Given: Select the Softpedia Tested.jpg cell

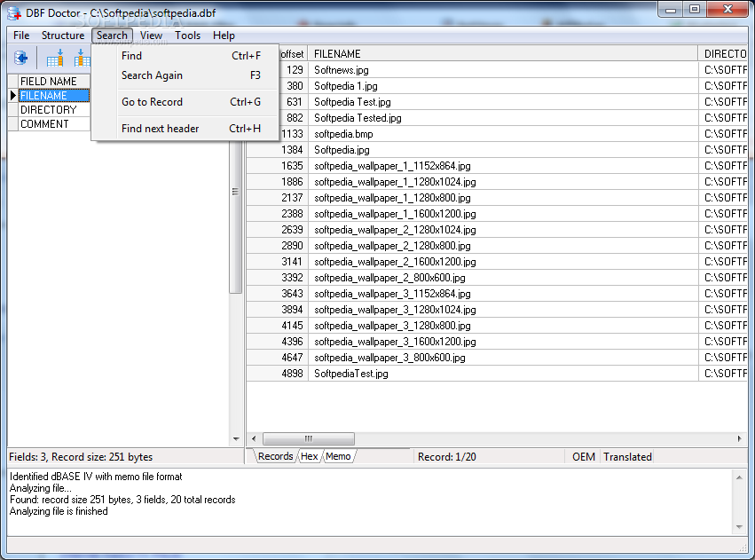Looking at the screenshot, I should pyautogui.click(x=503, y=117).
